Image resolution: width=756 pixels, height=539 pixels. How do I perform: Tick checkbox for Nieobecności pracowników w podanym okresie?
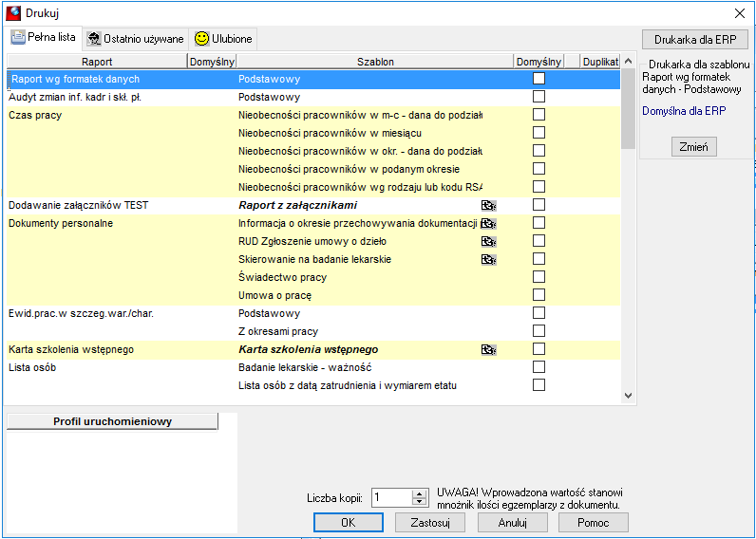pyautogui.click(x=539, y=169)
